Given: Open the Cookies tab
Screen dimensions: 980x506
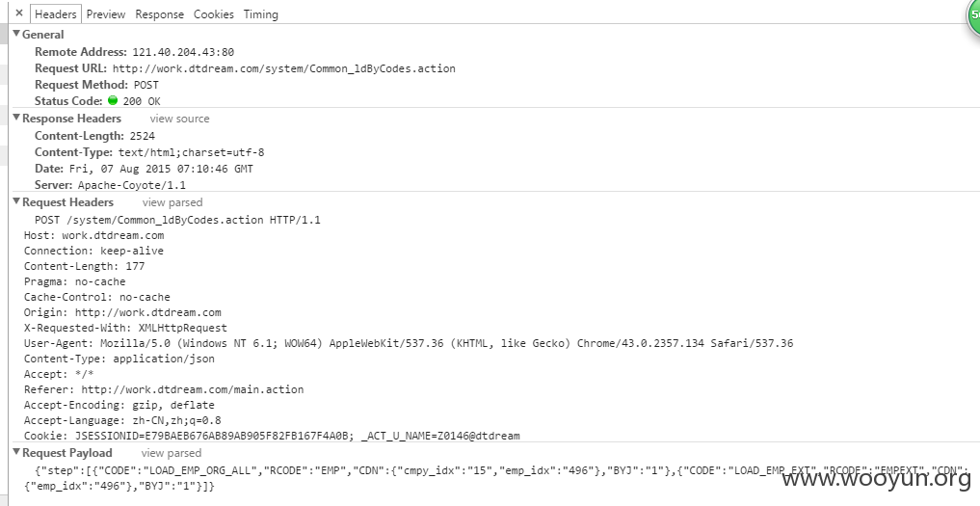Looking at the screenshot, I should tap(214, 13).
